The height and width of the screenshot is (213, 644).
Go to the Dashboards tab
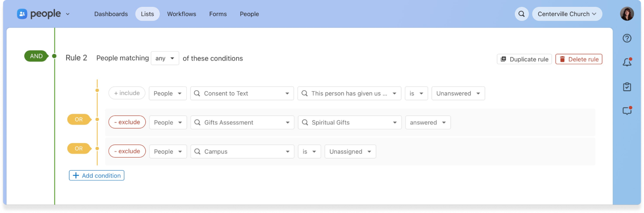[x=111, y=14]
